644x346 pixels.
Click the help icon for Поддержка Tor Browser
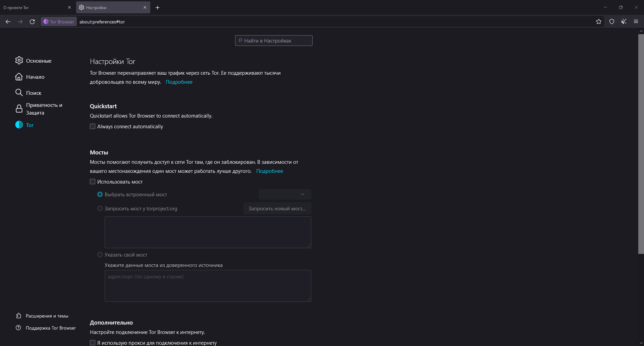click(x=18, y=328)
